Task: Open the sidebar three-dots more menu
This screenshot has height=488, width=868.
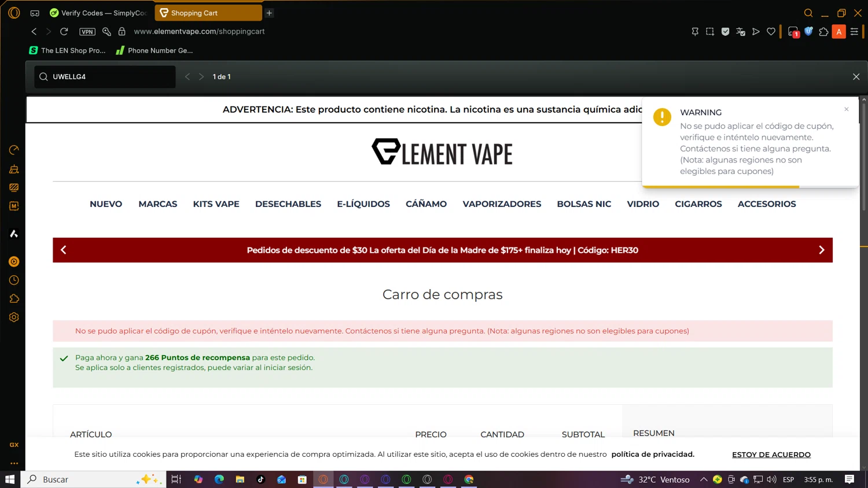Action: coord(14,463)
